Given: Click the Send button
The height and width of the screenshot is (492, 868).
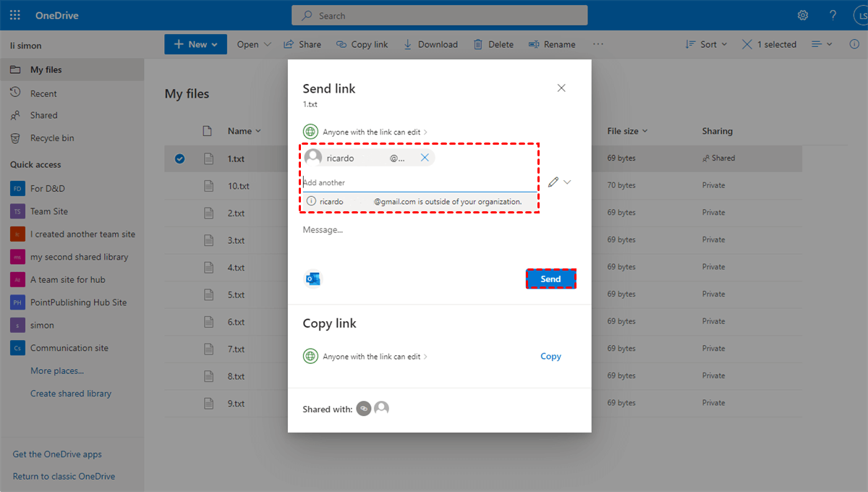Looking at the screenshot, I should (x=550, y=279).
